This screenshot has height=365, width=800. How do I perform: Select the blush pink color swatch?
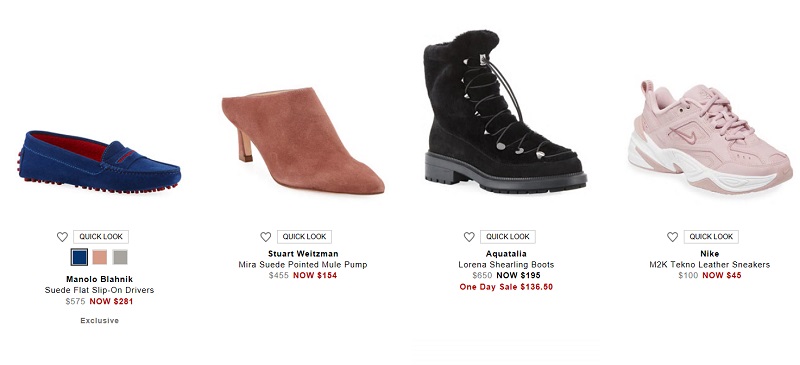click(x=100, y=257)
